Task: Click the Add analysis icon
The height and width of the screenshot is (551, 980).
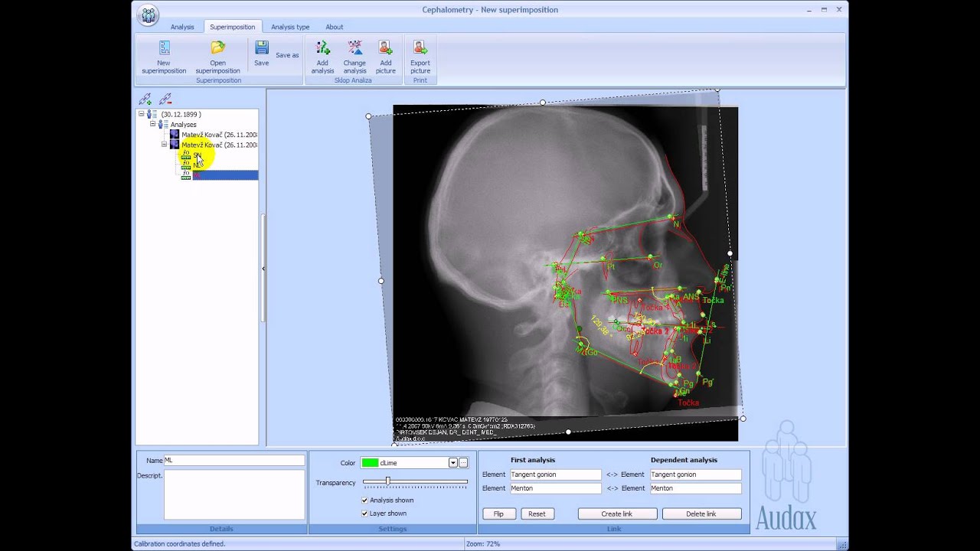Action: 322,48
